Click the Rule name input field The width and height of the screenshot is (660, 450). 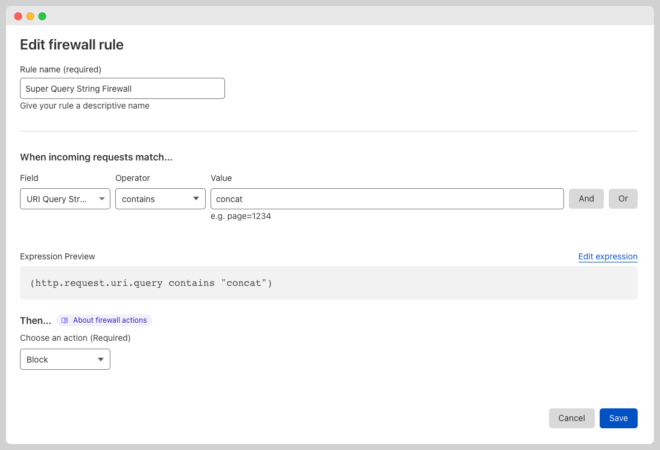(122, 88)
